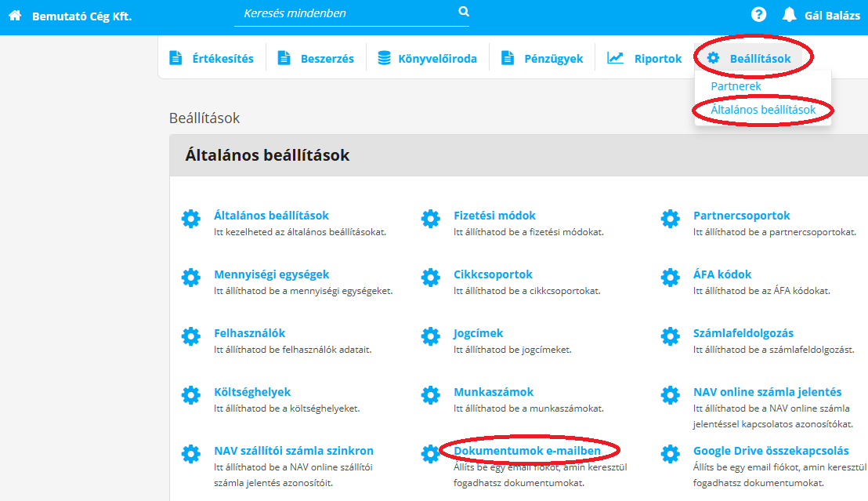Viewport: 868px width, 501px height.
Task: Click gear icon next to ÁFA kódok
Action: 671,278
